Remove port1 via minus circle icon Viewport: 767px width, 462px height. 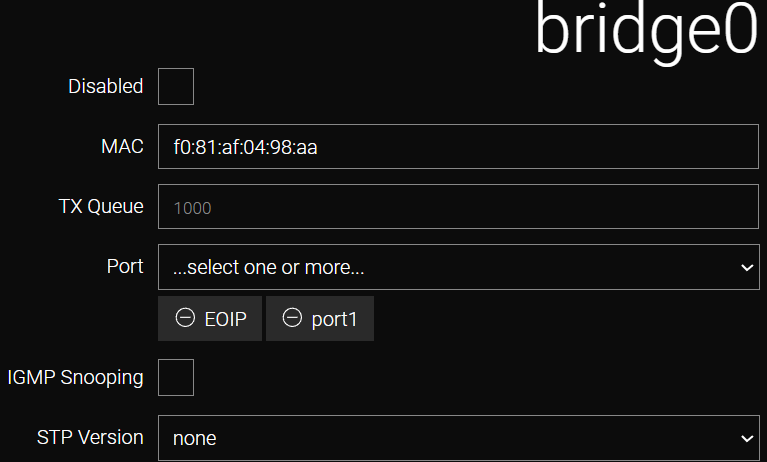(x=292, y=318)
